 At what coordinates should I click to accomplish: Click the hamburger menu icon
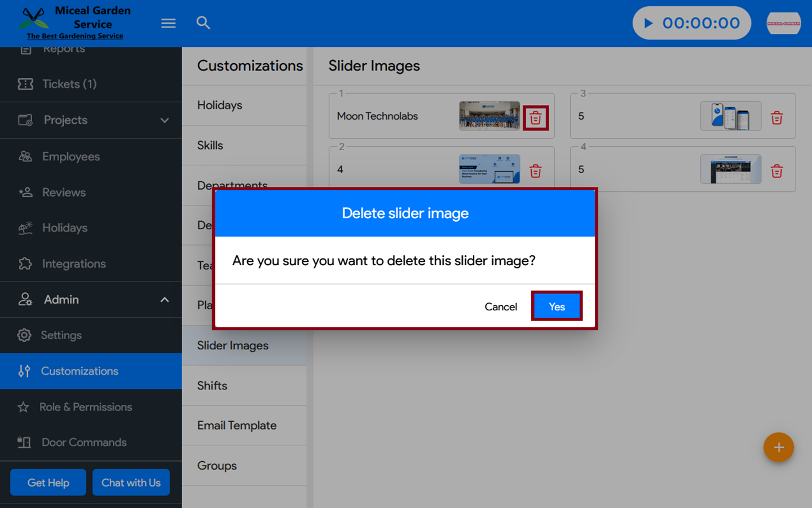tap(168, 23)
